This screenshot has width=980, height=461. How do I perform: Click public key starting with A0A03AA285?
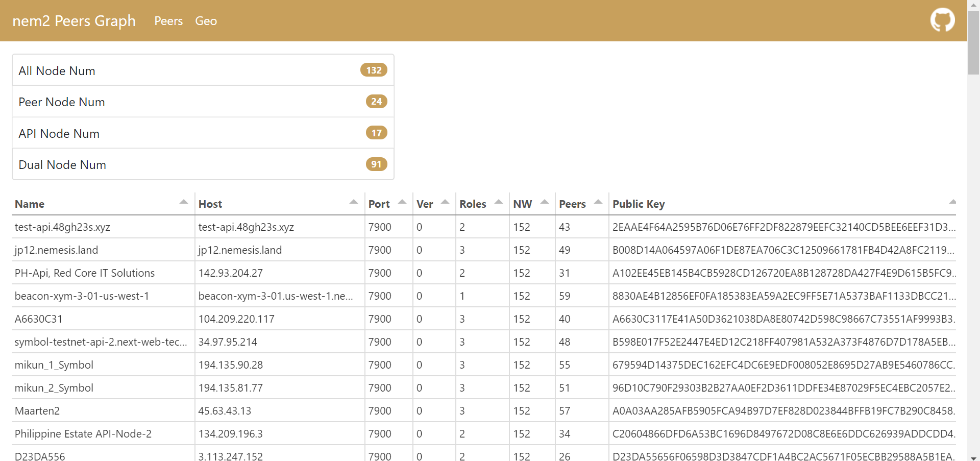[x=782, y=410]
